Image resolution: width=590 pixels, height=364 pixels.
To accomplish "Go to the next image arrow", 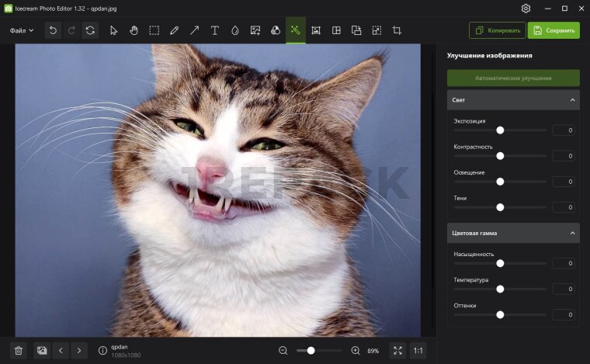I will click(79, 351).
